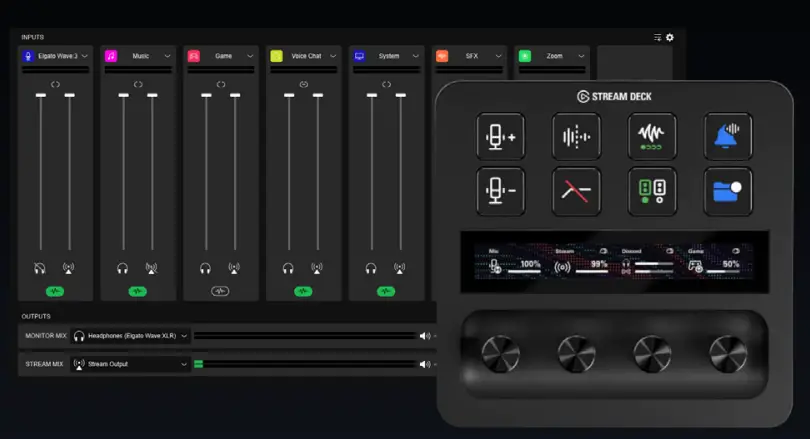Tap the red crossed-line key on Stream Deck
The height and width of the screenshot is (439, 810).
[x=577, y=191]
